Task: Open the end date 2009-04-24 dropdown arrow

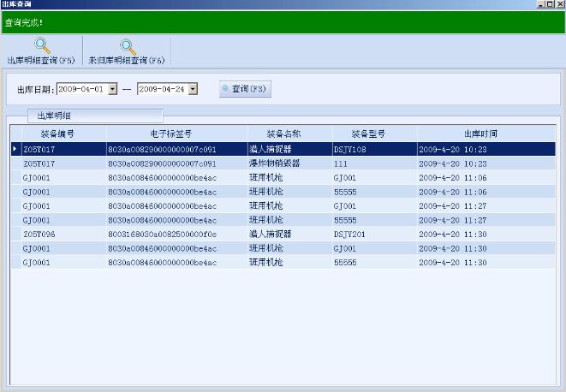Action: tap(193, 88)
